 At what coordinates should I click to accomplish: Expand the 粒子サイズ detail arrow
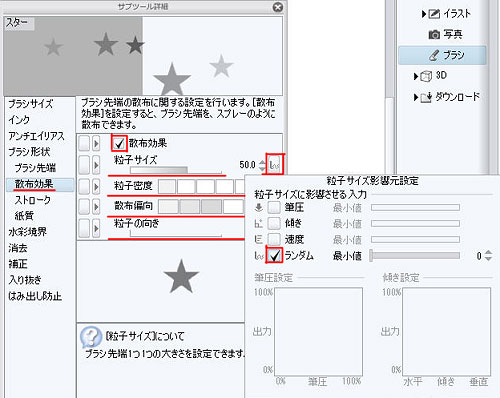coord(96,165)
